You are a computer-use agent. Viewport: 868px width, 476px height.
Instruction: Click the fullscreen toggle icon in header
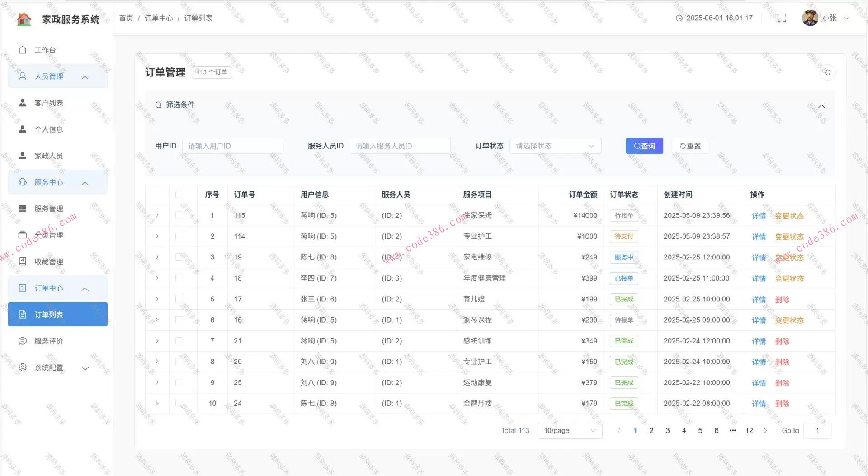781,18
